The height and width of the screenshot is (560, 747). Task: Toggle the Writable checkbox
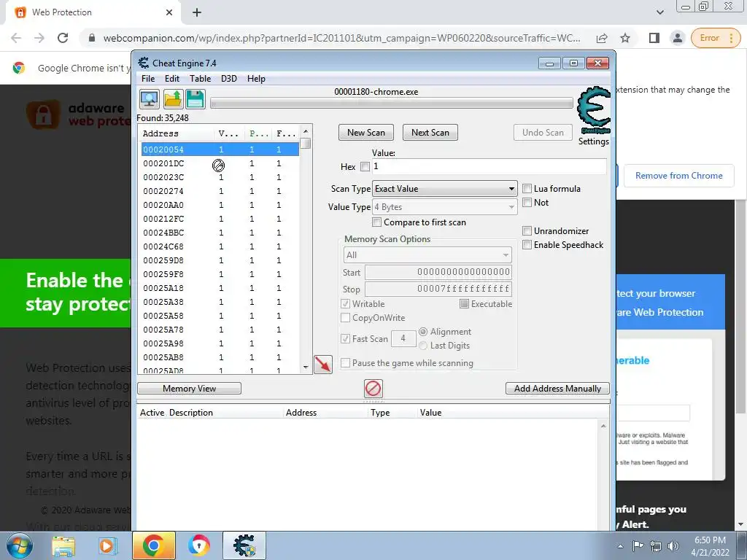click(x=345, y=304)
